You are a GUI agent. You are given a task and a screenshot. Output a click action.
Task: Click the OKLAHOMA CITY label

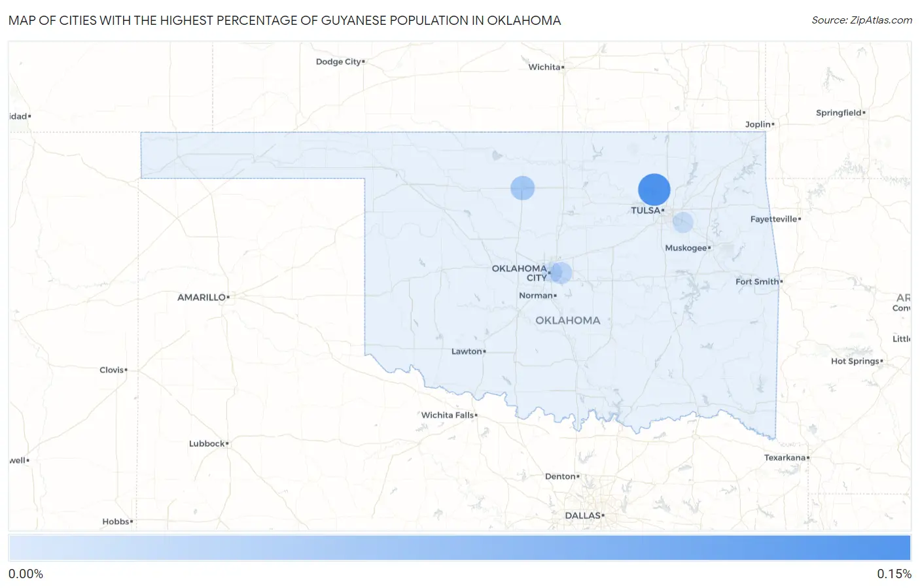520,273
